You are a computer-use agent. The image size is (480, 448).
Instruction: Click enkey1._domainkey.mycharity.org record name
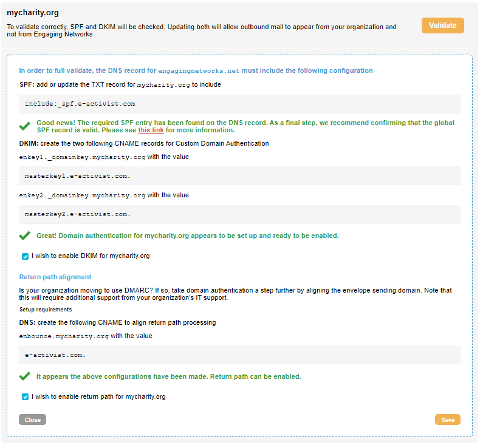82,157
